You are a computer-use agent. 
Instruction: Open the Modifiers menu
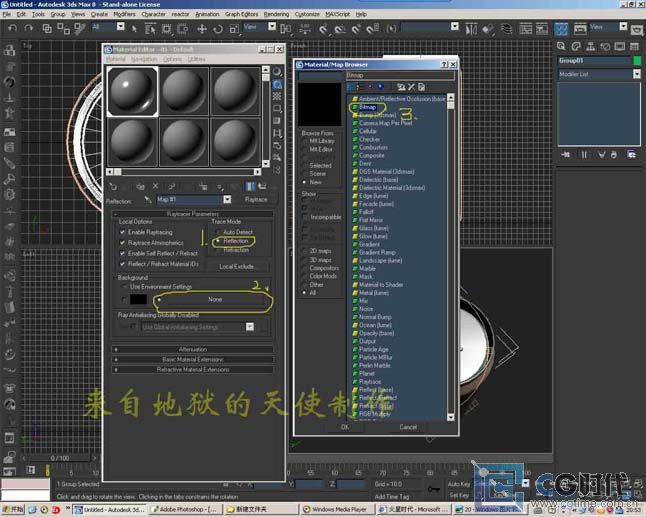[x=124, y=14]
